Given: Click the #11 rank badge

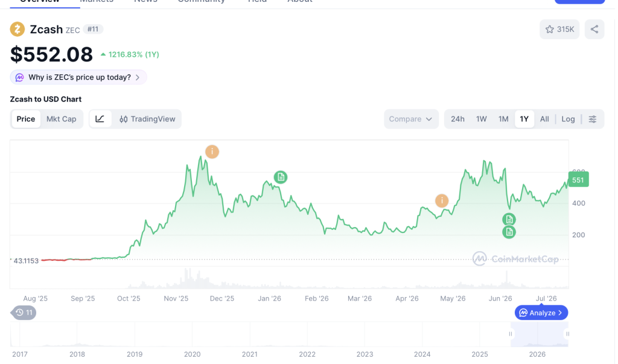Looking at the screenshot, I should pos(93,29).
